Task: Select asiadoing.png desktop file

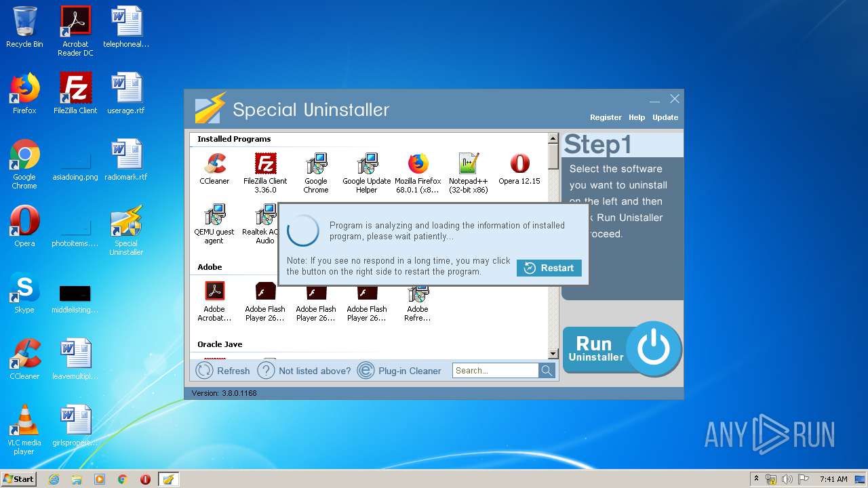Action: (x=75, y=164)
